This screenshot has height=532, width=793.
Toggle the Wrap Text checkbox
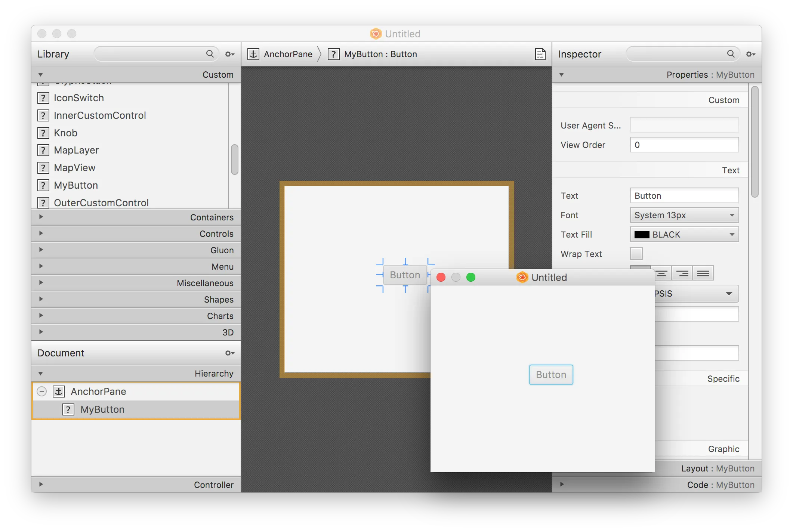[x=636, y=254]
